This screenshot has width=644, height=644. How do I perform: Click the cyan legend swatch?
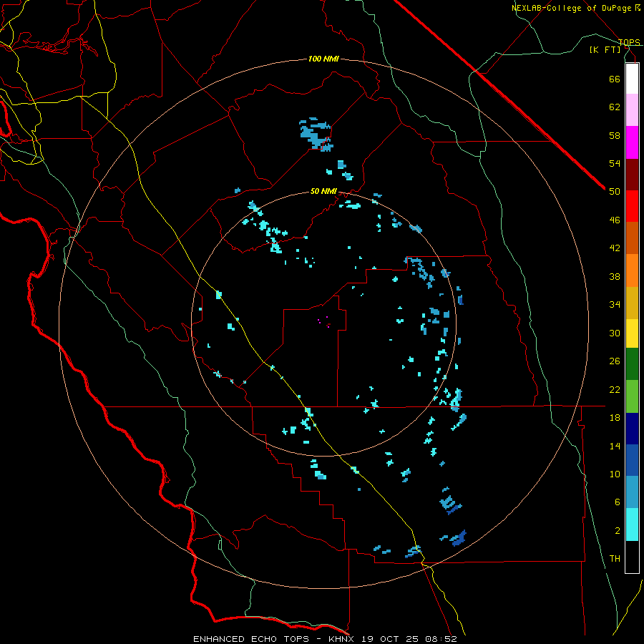pos(632,525)
